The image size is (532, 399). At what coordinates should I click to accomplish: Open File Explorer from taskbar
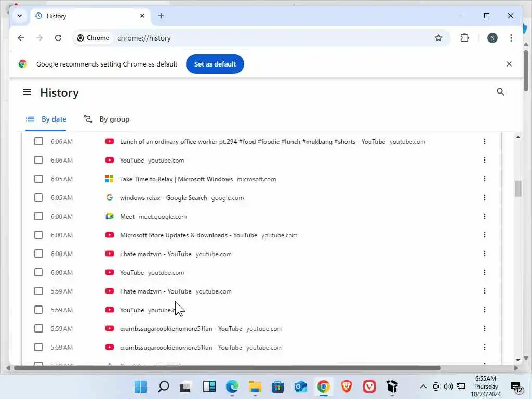tap(255, 387)
